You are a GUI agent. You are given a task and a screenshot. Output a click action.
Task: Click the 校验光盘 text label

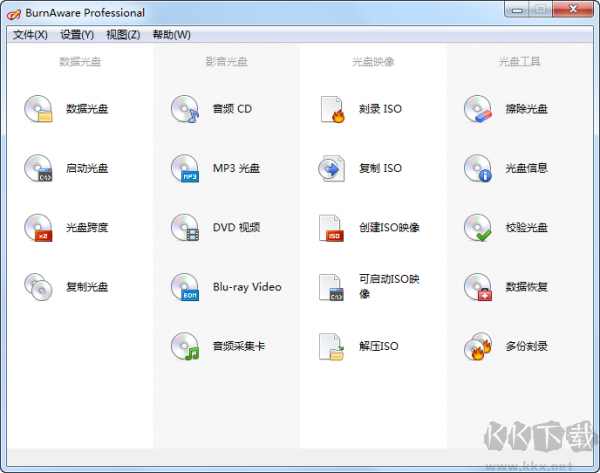pyautogui.click(x=527, y=228)
